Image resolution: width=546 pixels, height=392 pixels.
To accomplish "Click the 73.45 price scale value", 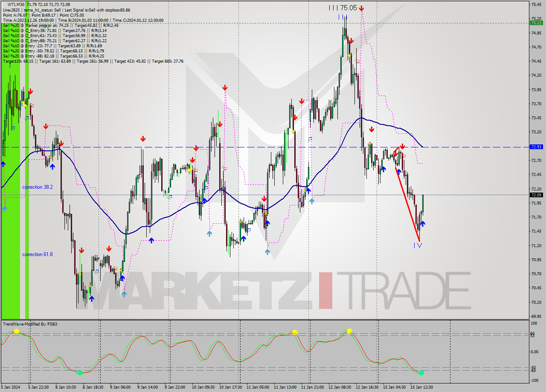I will [x=536, y=118].
